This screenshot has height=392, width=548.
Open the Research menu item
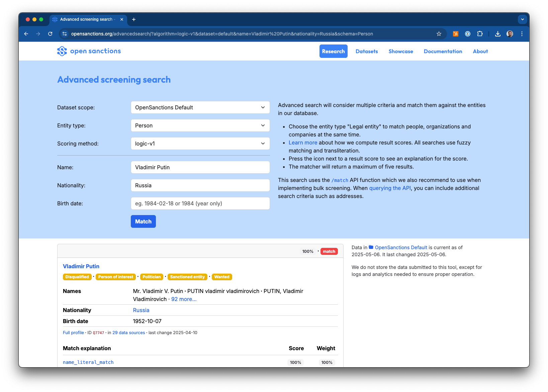tap(333, 51)
